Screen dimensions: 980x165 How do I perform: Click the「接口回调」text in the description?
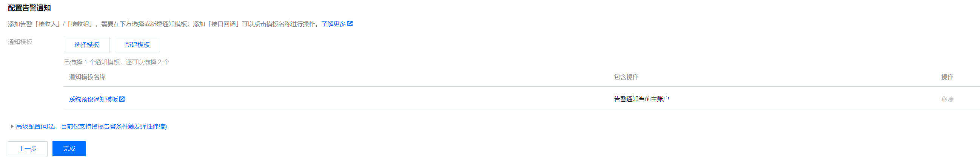225,24
